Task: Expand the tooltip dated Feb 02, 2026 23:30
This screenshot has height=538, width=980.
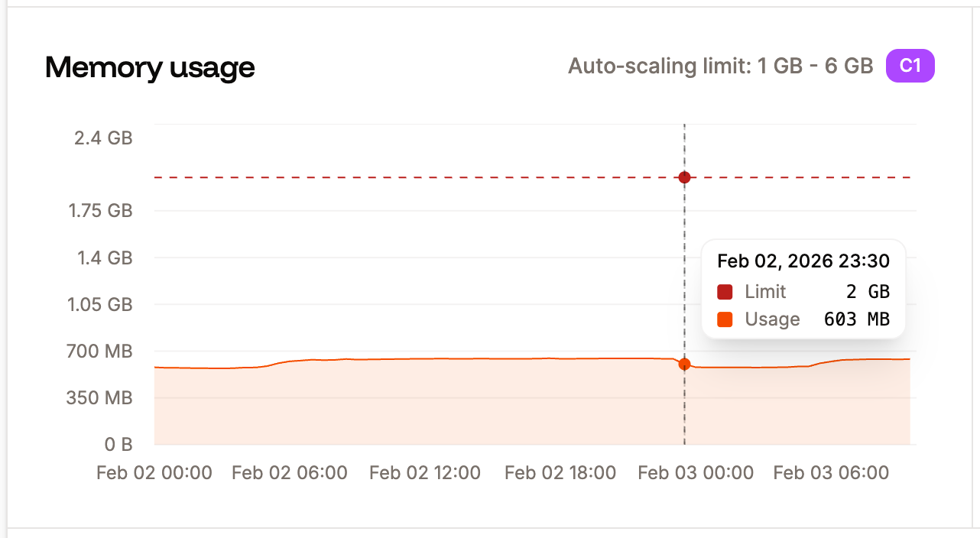Action: tap(803, 261)
